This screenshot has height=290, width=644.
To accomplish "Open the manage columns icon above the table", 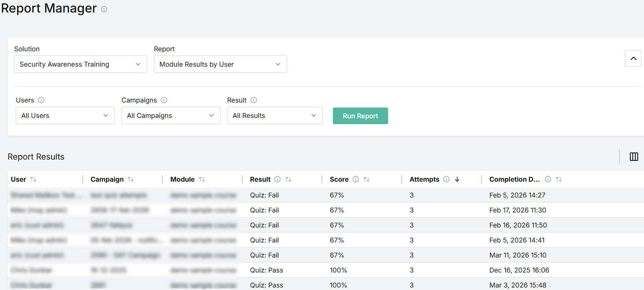I will coord(634,157).
